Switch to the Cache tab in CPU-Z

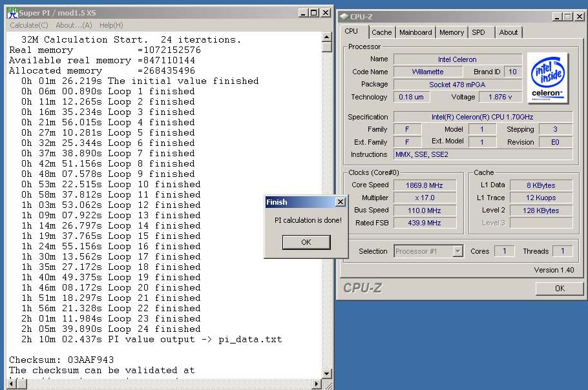pyautogui.click(x=381, y=32)
